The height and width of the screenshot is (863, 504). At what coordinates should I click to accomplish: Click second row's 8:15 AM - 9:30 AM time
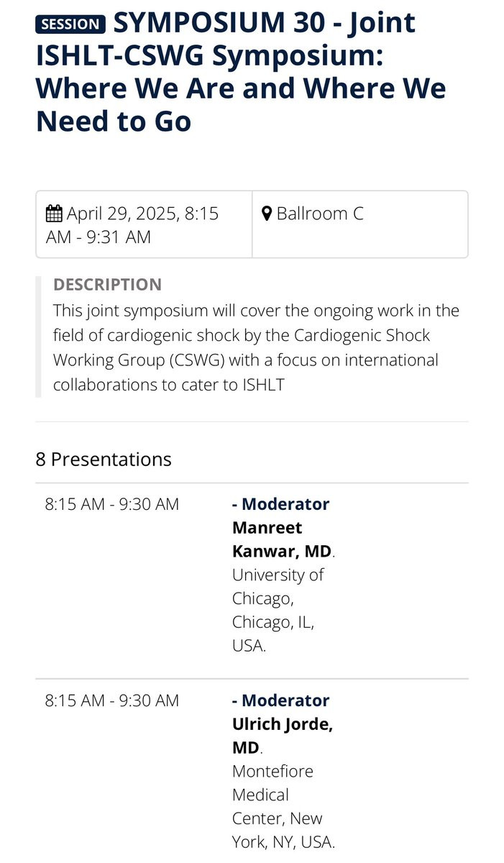[111, 700]
